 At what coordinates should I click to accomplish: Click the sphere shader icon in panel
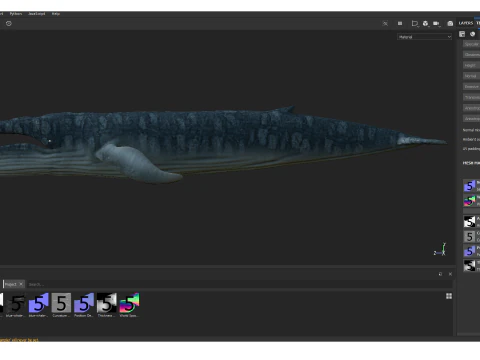(x=473, y=34)
